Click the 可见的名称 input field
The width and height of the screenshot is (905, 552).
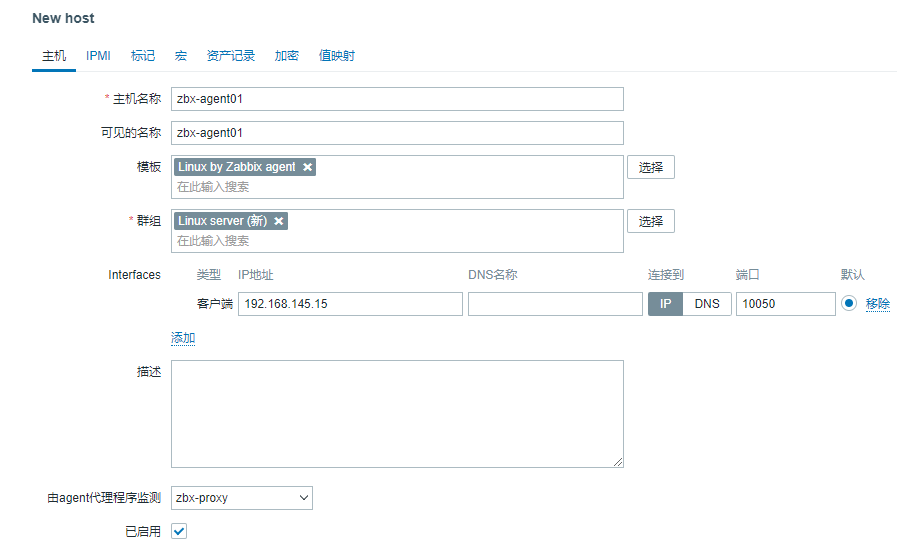(x=397, y=133)
